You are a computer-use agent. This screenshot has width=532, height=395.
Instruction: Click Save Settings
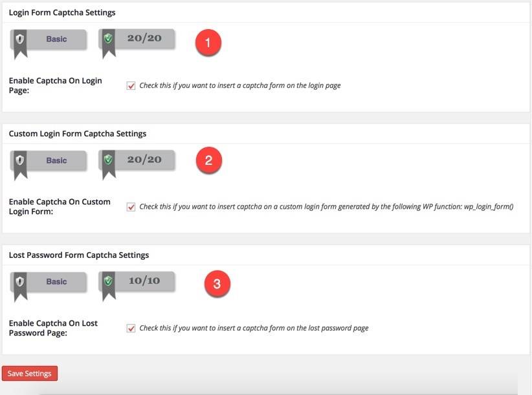click(30, 373)
